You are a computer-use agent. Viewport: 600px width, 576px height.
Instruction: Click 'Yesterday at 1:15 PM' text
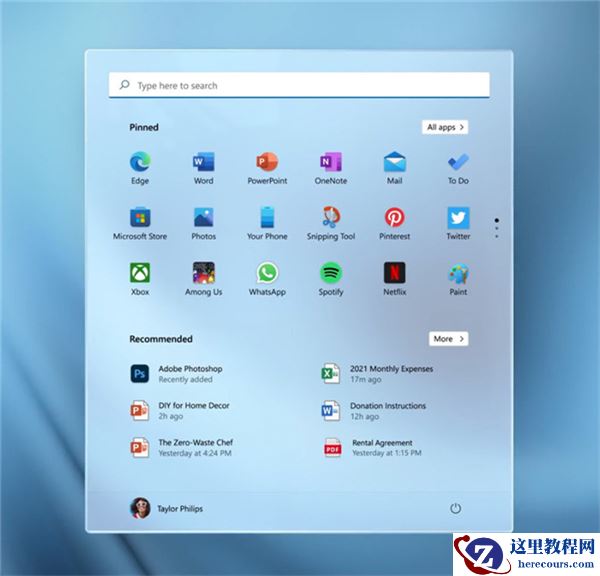386,453
